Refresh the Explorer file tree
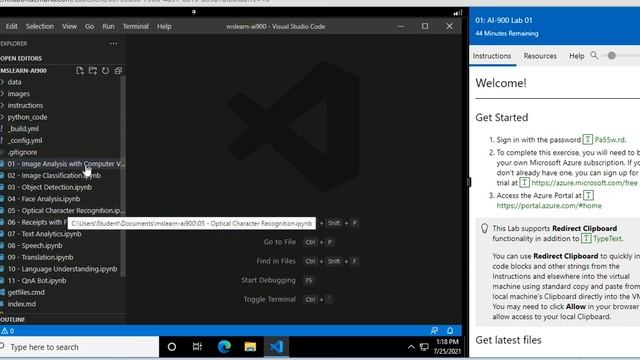 click(105, 71)
